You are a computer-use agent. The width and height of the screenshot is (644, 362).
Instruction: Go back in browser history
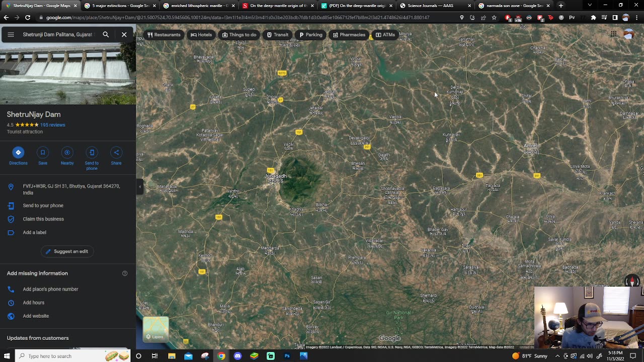[x=6, y=18]
